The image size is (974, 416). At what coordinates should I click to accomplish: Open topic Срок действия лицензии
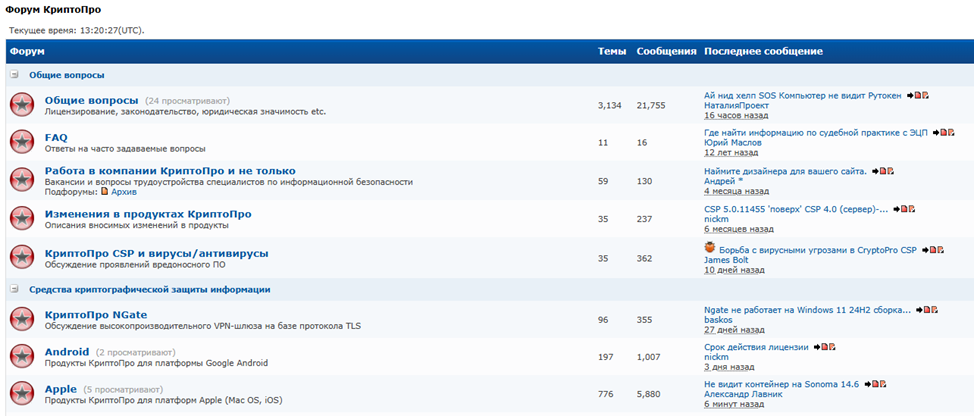757,347
